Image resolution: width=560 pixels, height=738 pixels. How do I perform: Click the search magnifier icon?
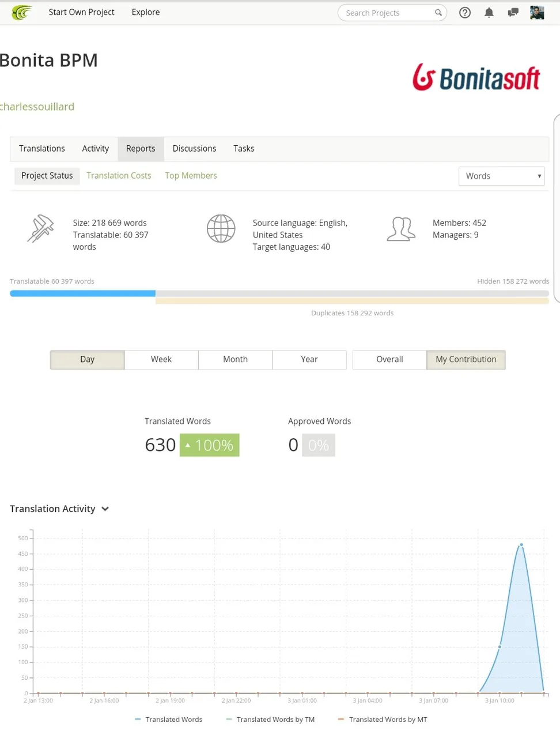438,13
